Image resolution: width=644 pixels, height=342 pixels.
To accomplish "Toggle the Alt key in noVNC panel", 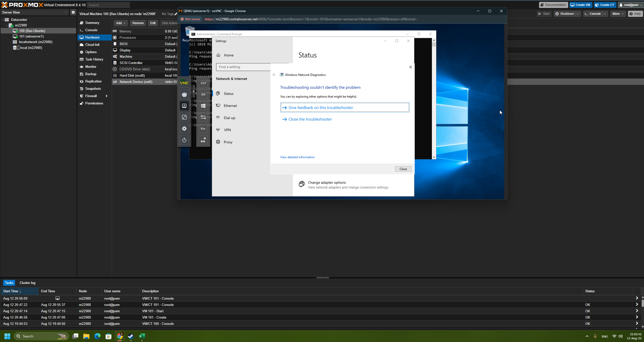I will coord(203,95).
